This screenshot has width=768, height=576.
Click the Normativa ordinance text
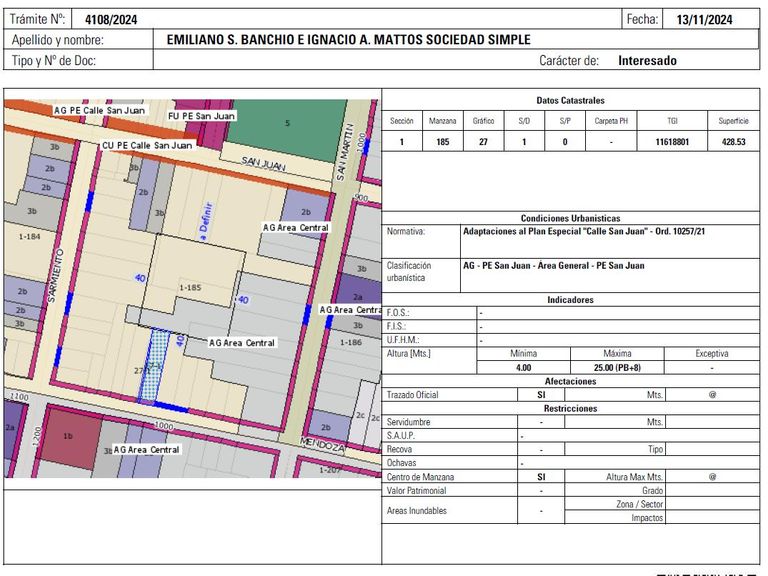584,231
